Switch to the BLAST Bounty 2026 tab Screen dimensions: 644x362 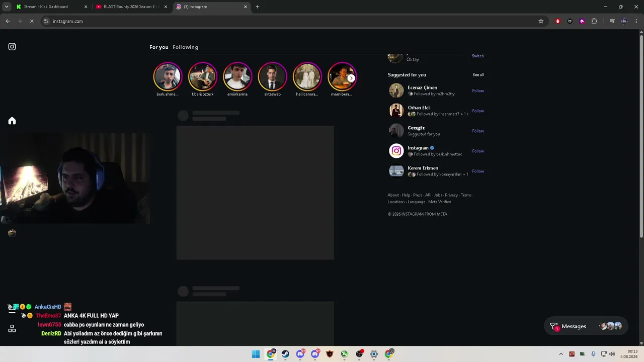tap(131, 7)
